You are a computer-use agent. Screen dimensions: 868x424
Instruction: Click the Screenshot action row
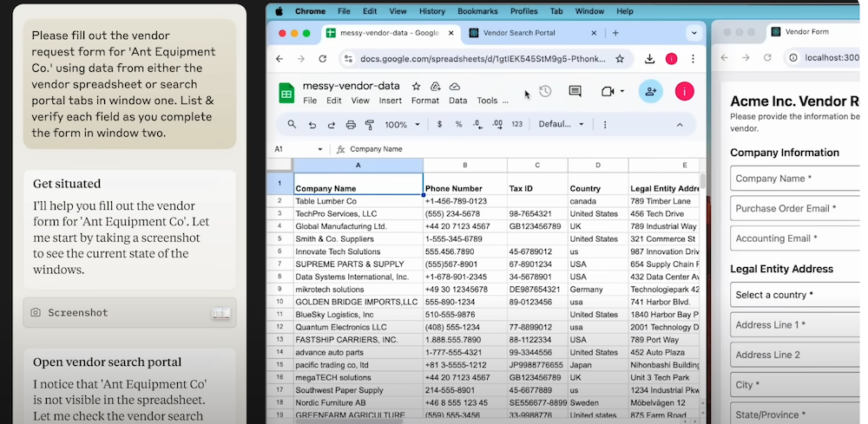coord(129,313)
